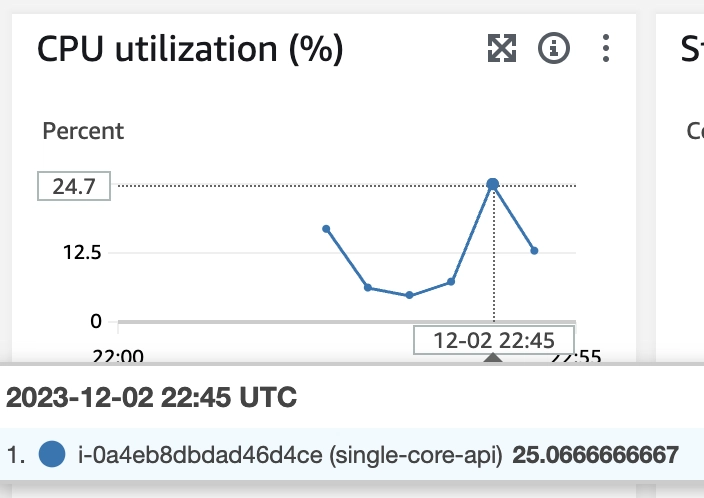The height and width of the screenshot is (498, 704).
Task: Open the CPU utilization info icon
Action: tap(553, 47)
